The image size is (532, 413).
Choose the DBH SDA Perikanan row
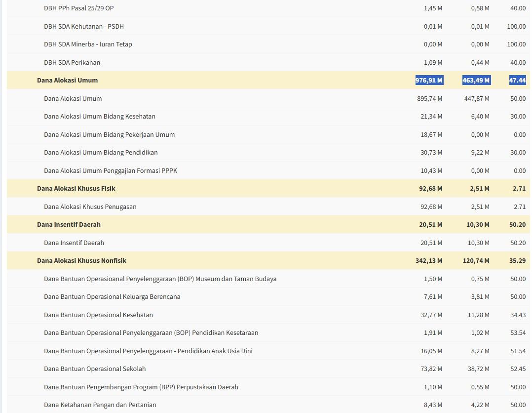(72, 62)
